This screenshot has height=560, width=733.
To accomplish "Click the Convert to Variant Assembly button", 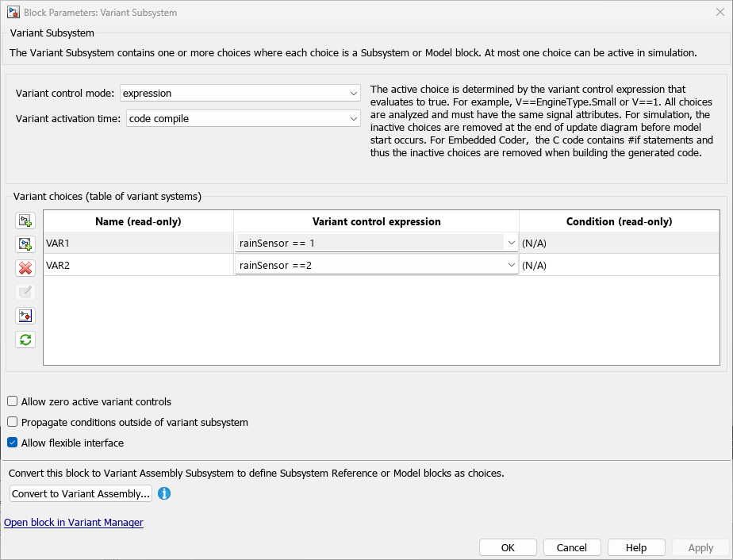I will tap(80, 493).
